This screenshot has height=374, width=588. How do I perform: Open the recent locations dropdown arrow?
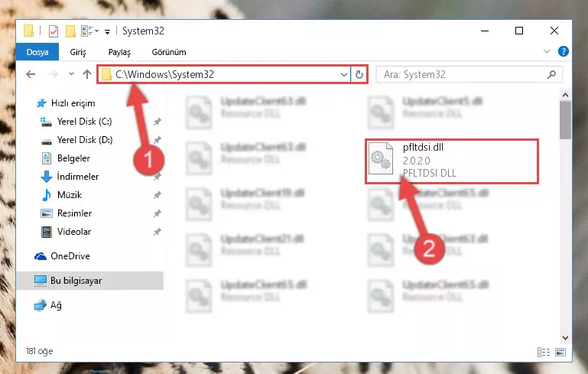pos(71,74)
